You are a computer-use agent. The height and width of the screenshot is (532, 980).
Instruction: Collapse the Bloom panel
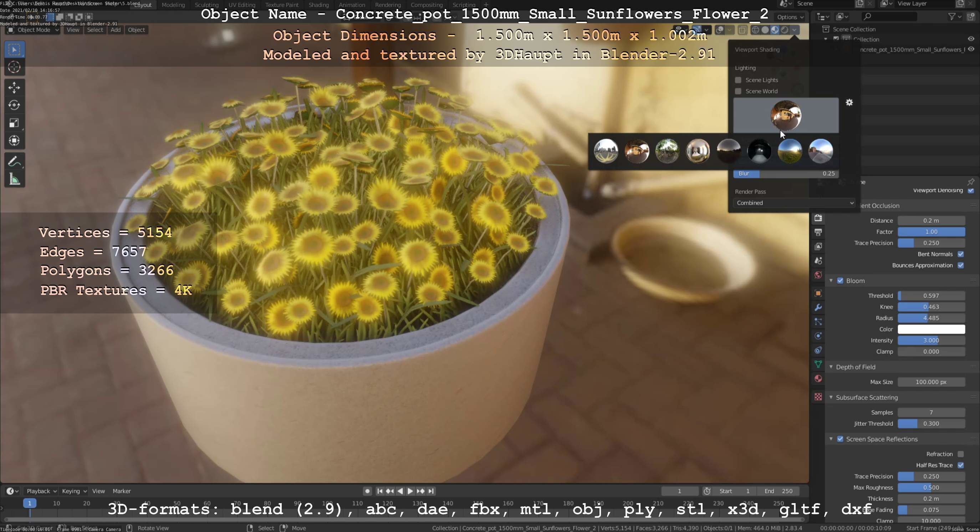tap(831, 281)
